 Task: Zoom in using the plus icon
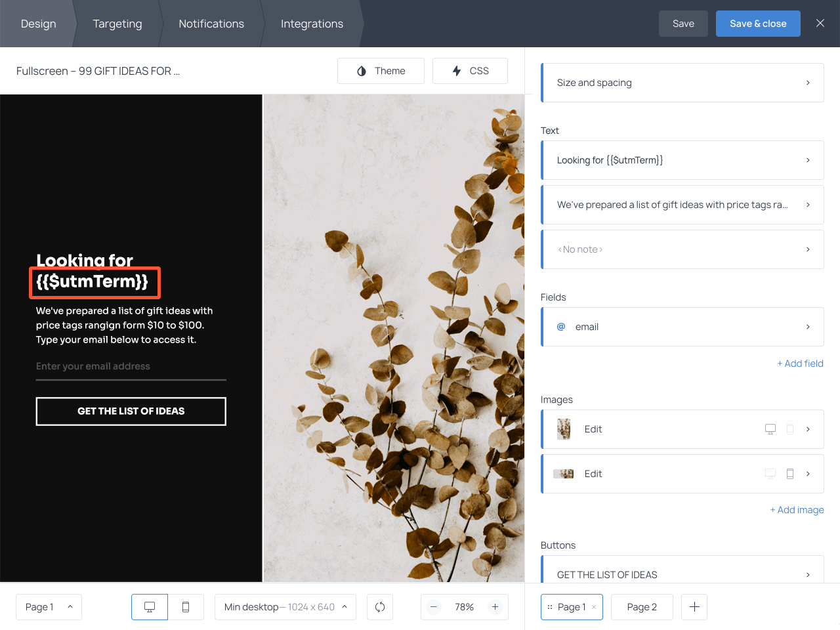point(495,607)
